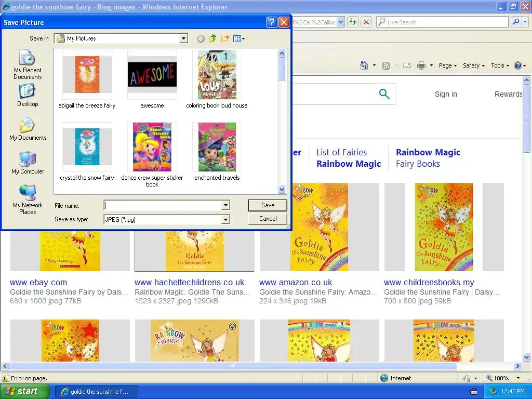Select the List of Fairies Rainbow Magic suggestion
This screenshot has height=399, width=532.
pos(349,158)
